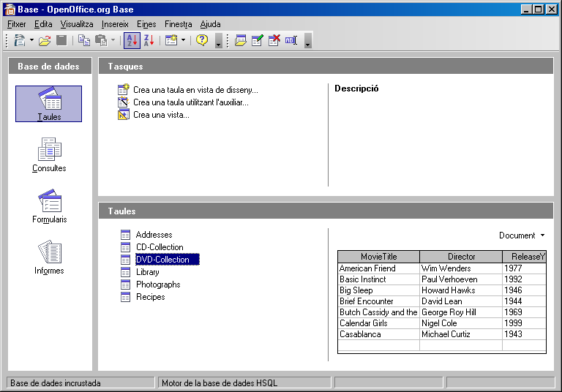
Task: Click the Open folder toolbar icon
Action: click(45, 40)
